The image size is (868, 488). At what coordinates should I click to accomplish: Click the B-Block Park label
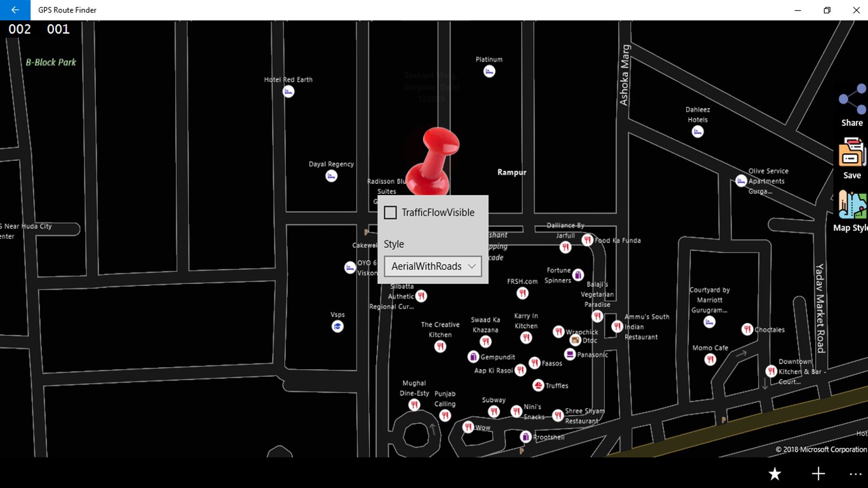[51, 62]
